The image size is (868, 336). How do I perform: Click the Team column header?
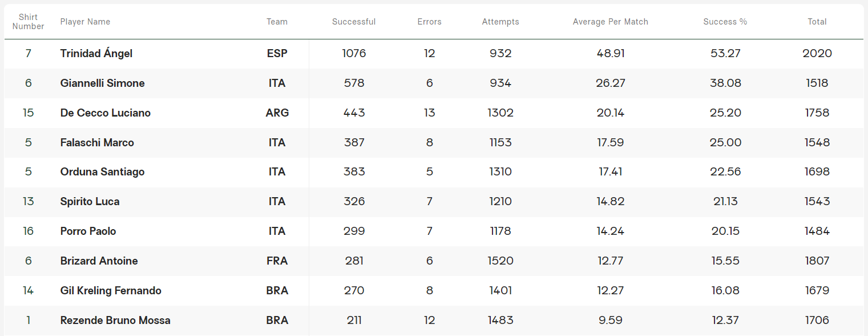[277, 22]
